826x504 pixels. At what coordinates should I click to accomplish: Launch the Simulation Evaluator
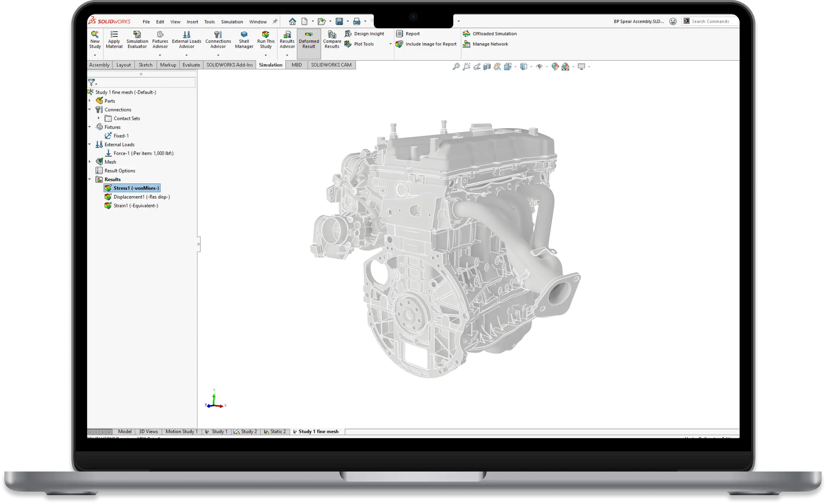(x=137, y=40)
